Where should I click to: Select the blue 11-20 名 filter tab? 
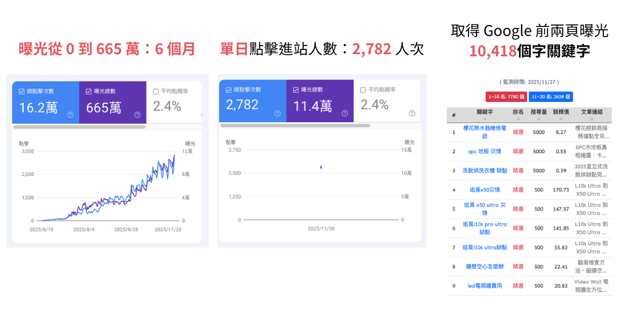click(x=551, y=97)
